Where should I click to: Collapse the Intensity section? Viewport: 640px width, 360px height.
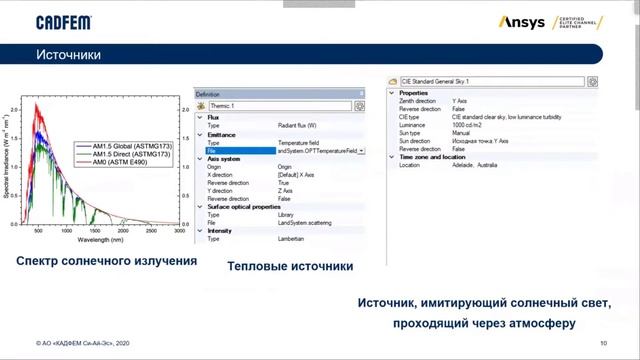tap(200, 231)
